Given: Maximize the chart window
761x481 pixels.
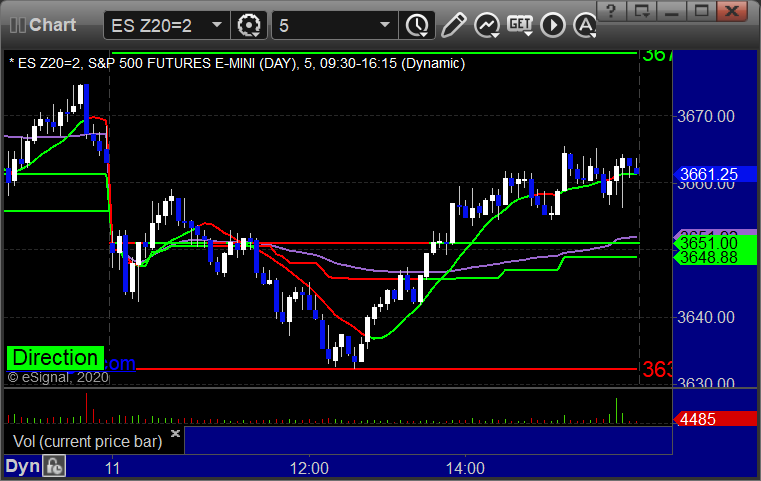Looking at the screenshot, I should pyautogui.click(x=701, y=10).
